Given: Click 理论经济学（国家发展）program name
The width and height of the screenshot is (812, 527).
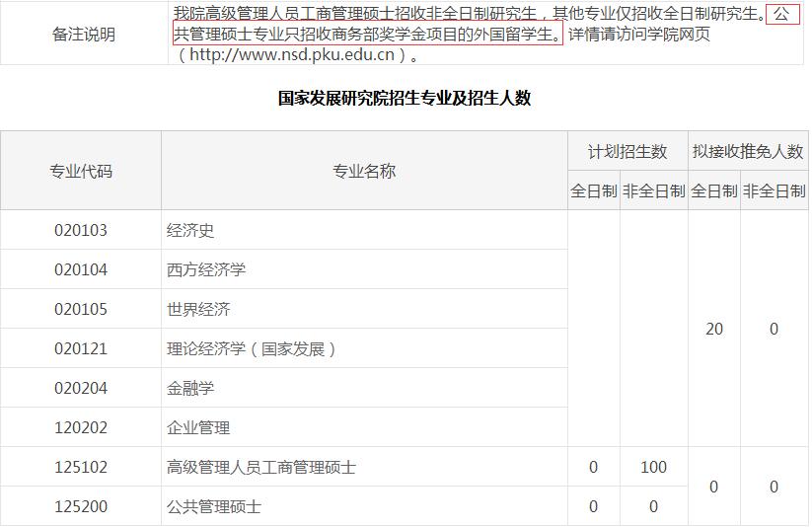Looking at the screenshot, I should coord(252,348).
